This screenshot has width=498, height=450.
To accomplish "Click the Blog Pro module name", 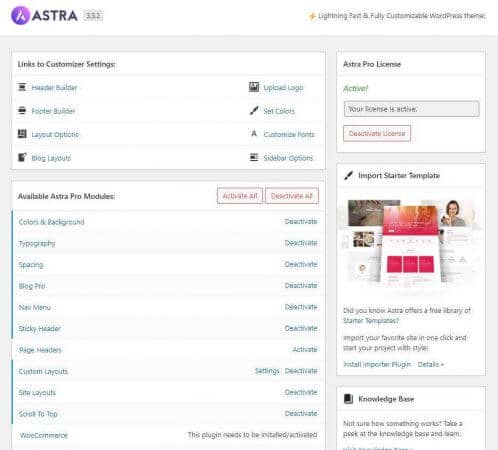I will point(32,286).
